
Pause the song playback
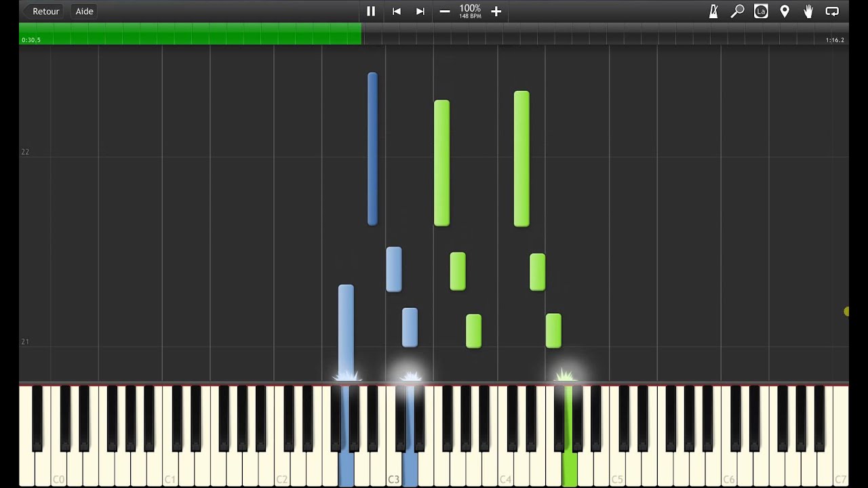[x=371, y=11]
